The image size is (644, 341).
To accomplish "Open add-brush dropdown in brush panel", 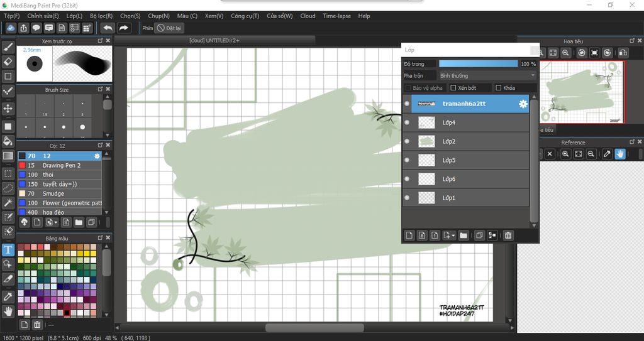I will click(x=56, y=222).
